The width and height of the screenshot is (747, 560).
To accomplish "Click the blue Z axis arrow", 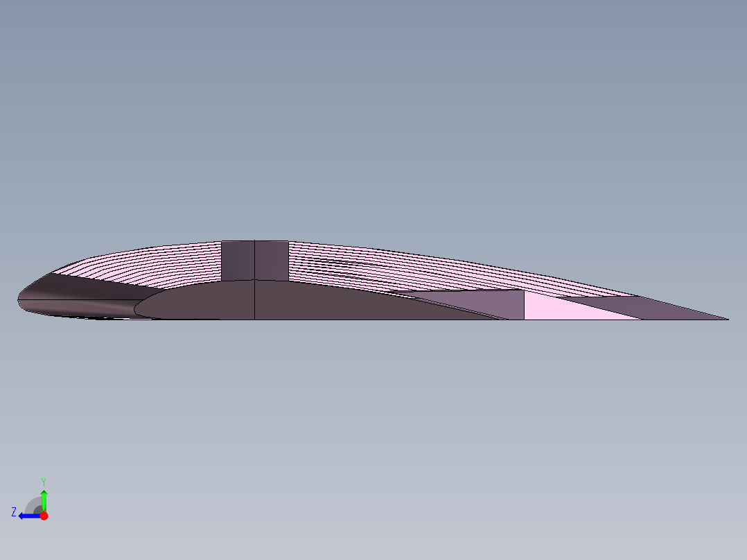I will [26, 516].
